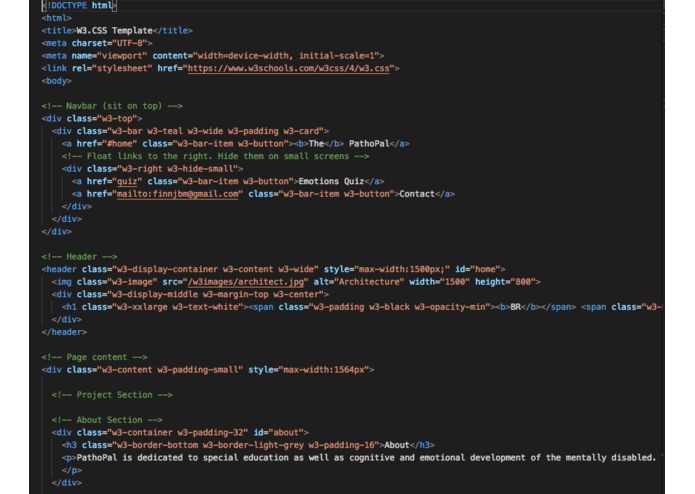Click the "<!-- Header -->" comment
Image resolution: width=695 pixels, height=494 pixels.
pyautogui.click(x=79, y=257)
